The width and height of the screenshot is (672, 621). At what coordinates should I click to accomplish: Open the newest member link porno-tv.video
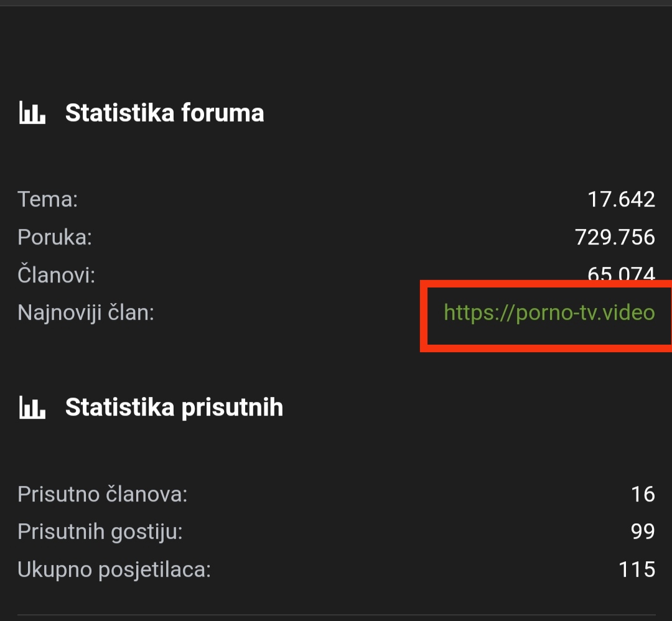549,312
